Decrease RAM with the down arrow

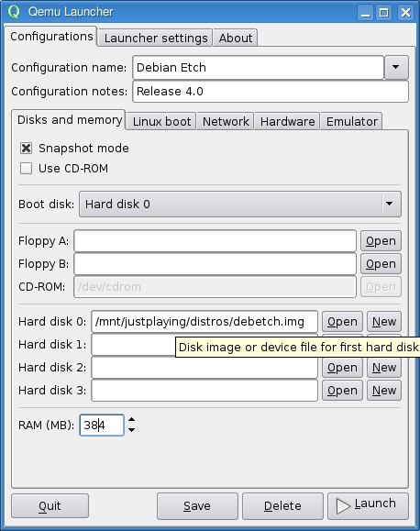pos(132,430)
